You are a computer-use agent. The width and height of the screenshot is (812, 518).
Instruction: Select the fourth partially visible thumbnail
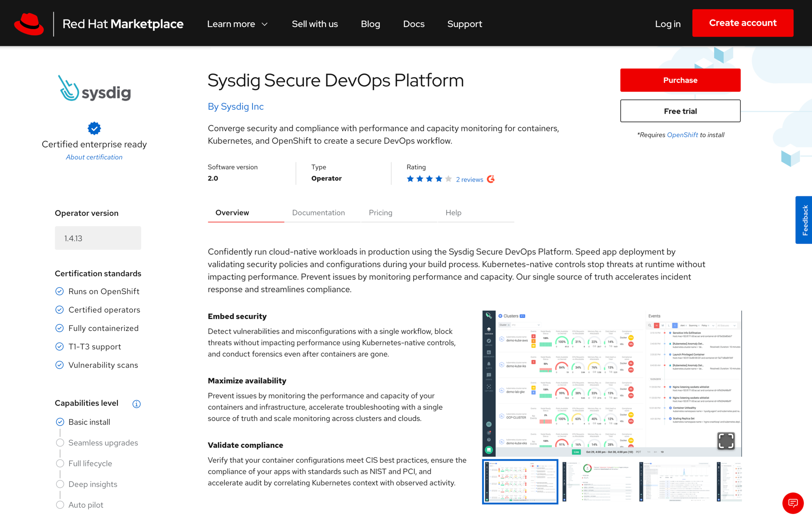coord(729,482)
